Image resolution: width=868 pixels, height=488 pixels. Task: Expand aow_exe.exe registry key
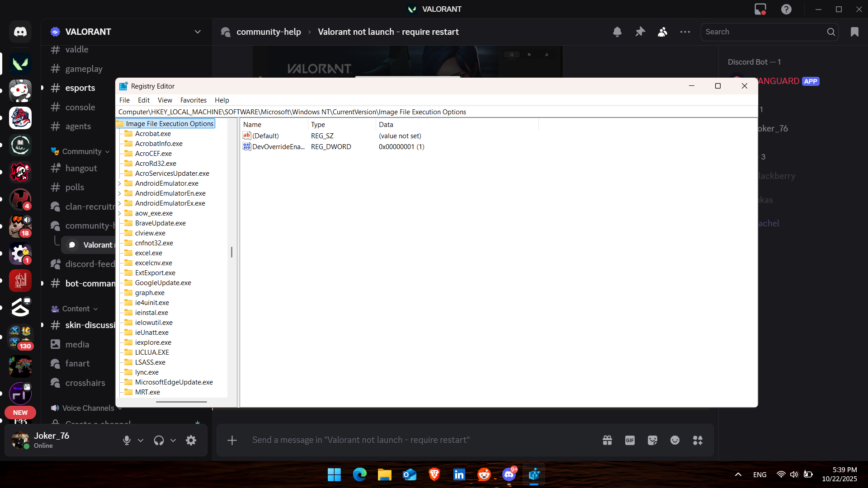click(x=119, y=213)
